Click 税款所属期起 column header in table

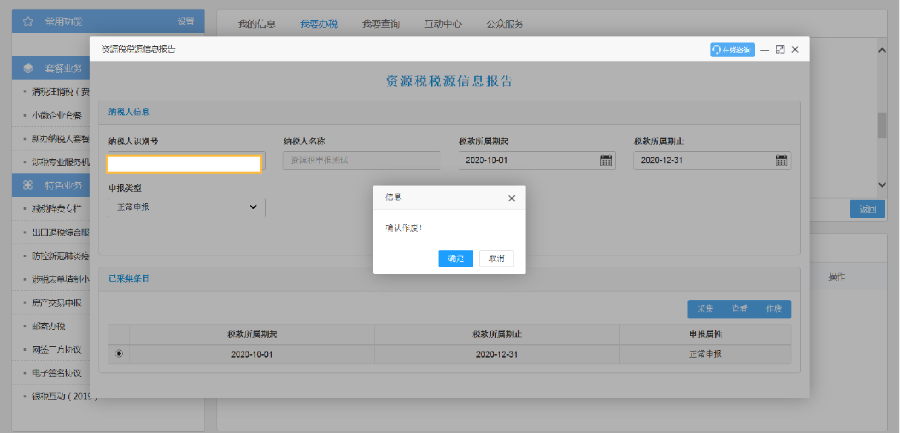coord(252,334)
